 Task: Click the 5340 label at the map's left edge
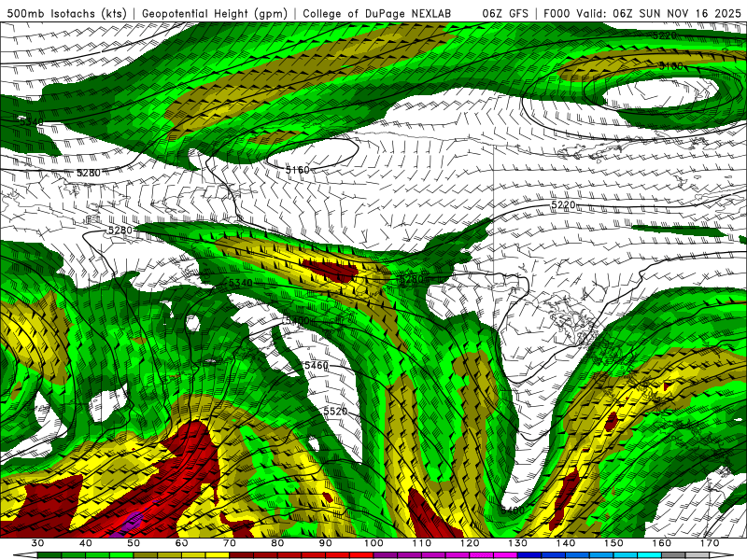click(31, 121)
